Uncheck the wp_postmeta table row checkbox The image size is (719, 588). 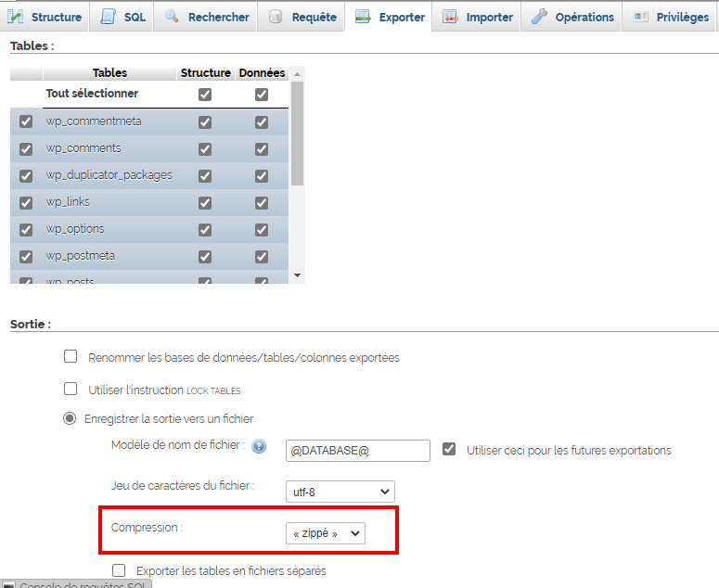click(26, 257)
